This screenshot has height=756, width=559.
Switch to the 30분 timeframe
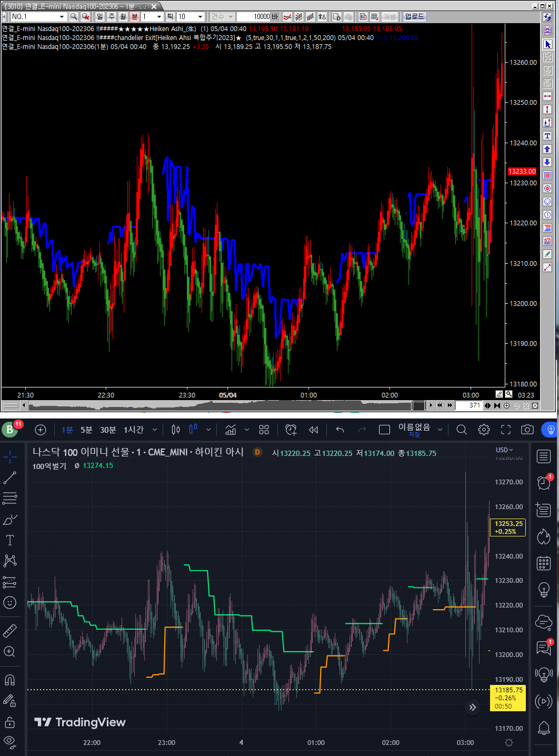(x=108, y=430)
